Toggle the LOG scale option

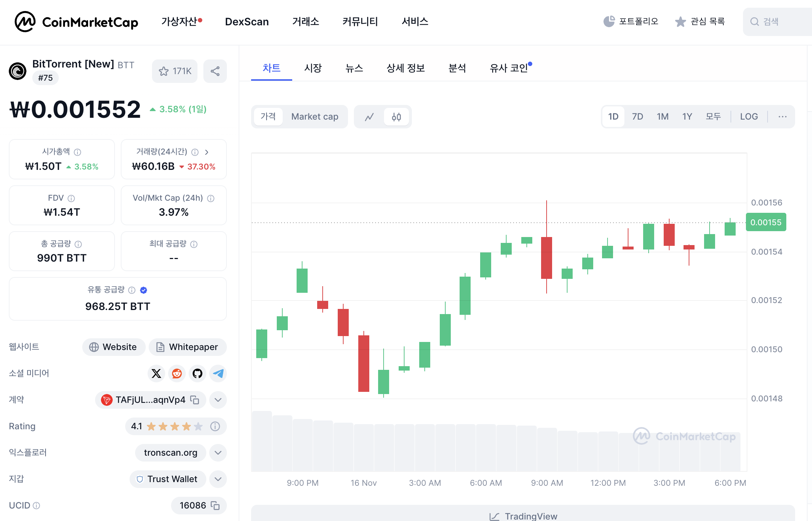pyautogui.click(x=749, y=117)
